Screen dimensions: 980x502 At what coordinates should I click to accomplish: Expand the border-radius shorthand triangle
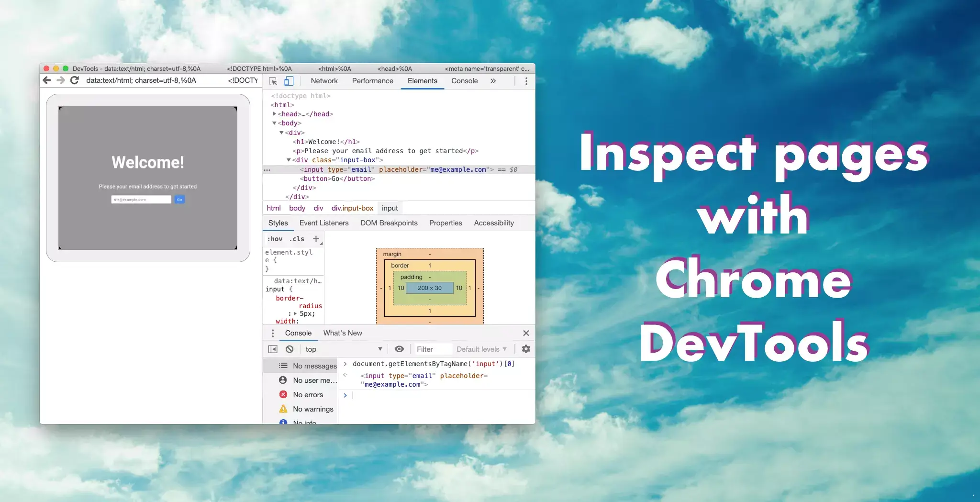pyautogui.click(x=295, y=313)
